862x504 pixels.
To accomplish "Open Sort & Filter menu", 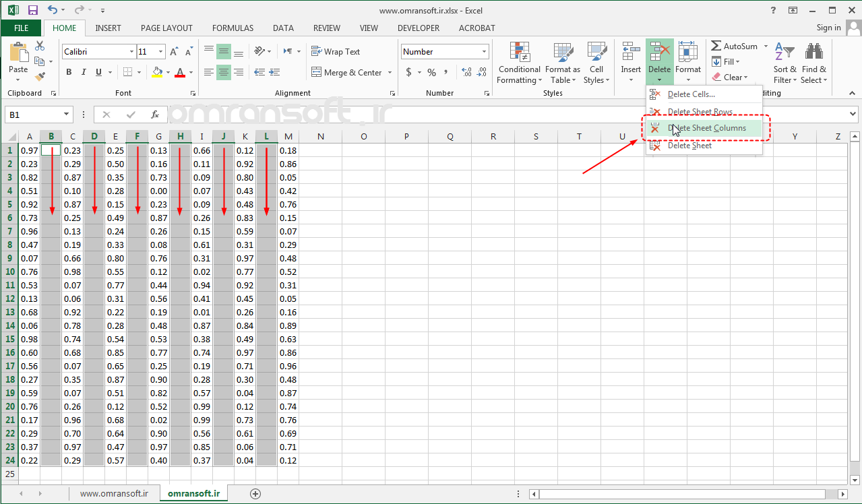I will click(784, 63).
